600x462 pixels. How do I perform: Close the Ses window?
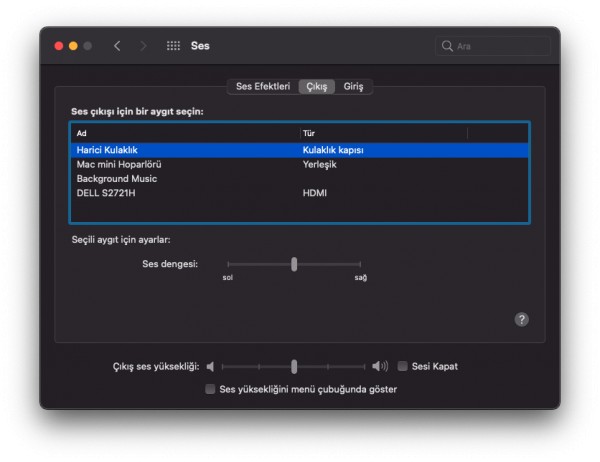pyautogui.click(x=59, y=46)
